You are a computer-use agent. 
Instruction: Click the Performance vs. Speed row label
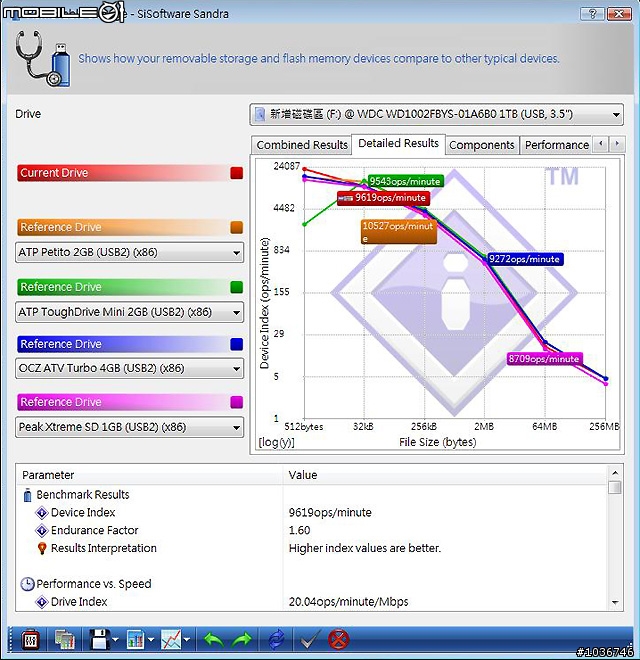(93, 584)
